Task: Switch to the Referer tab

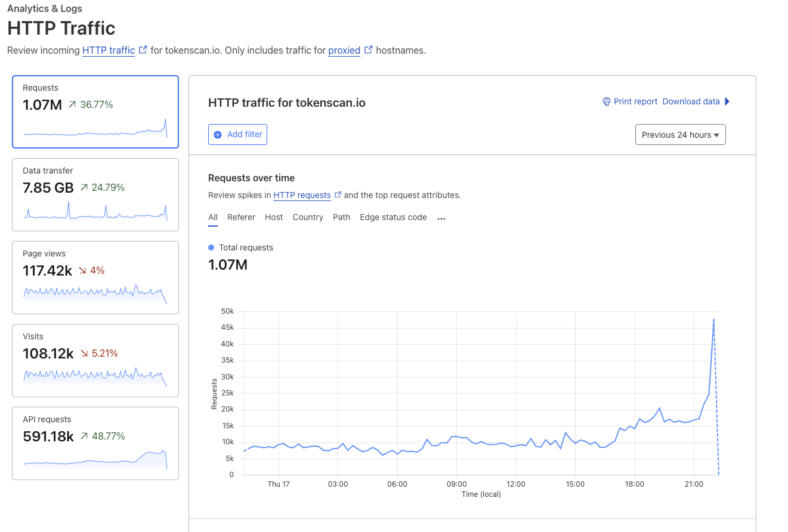Action: [x=241, y=217]
